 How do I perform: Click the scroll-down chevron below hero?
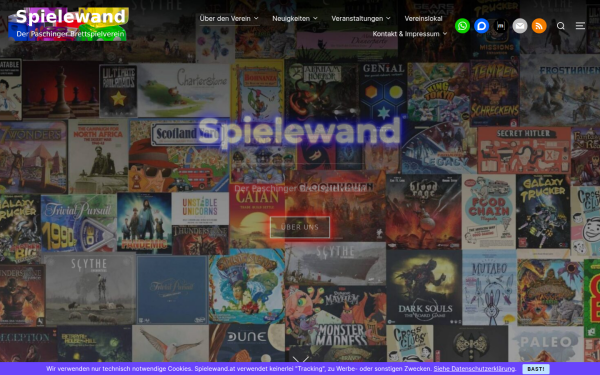pyautogui.click(x=300, y=359)
